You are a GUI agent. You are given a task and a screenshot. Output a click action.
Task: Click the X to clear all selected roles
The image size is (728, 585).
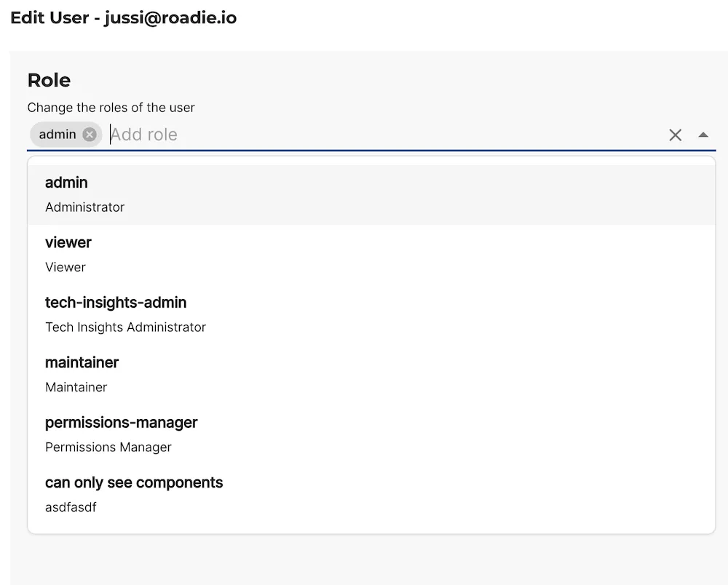tap(675, 135)
